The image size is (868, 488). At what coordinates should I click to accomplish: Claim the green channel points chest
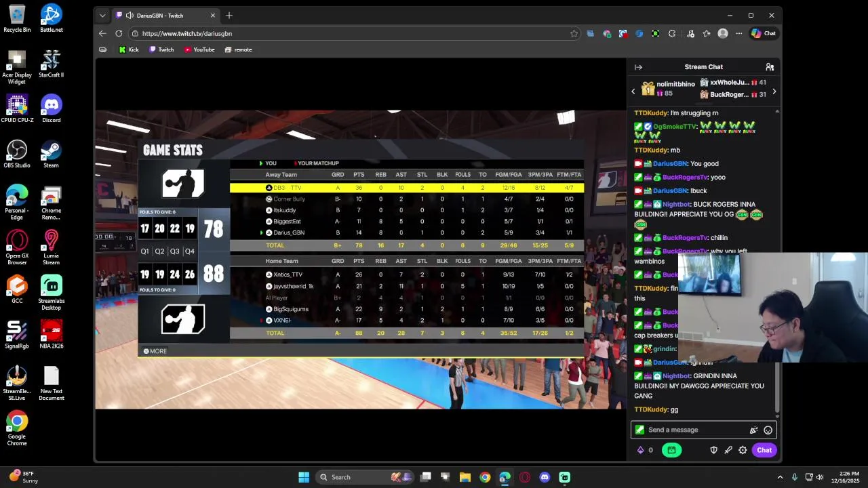tap(671, 450)
